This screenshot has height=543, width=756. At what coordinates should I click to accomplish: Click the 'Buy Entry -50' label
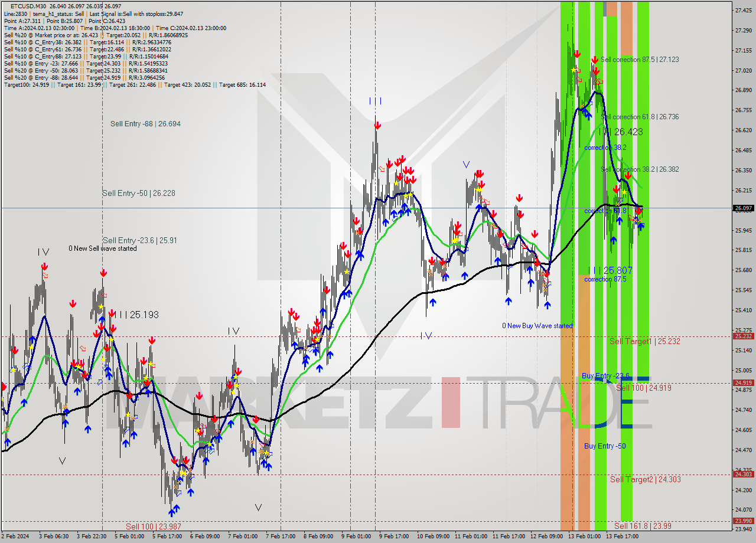[x=605, y=446]
